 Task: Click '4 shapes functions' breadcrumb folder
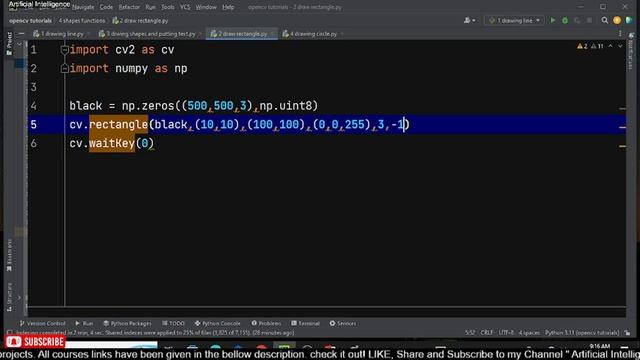(x=82, y=20)
